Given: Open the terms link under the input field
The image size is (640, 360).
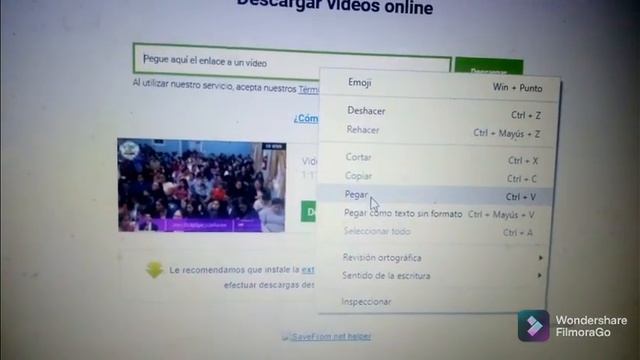Looking at the screenshot, I should click(x=309, y=89).
